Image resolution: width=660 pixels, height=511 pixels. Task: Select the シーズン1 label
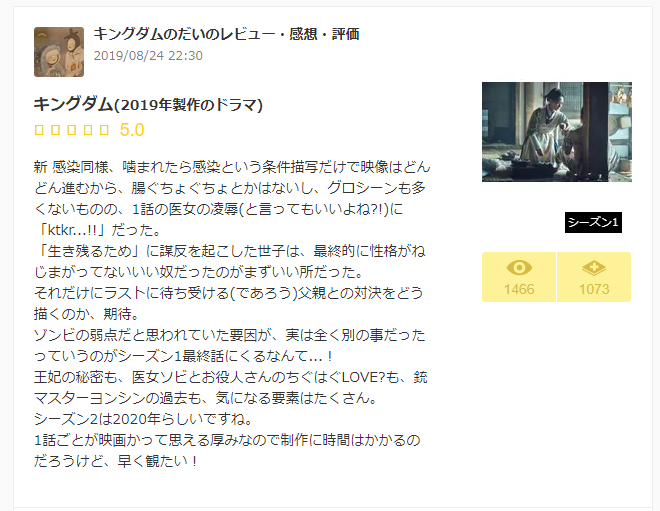(x=593, y=222)
